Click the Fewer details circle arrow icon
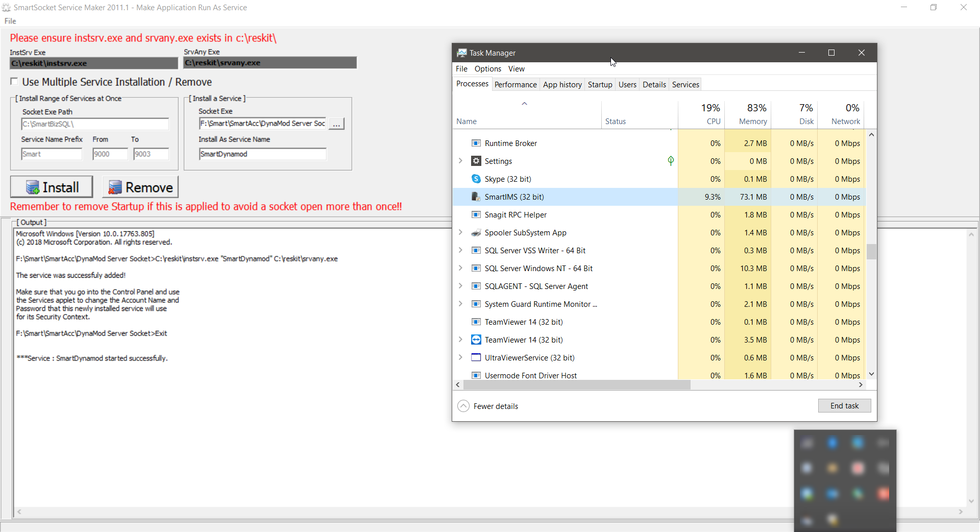The width and height of the screenshot is (980, 532). pos(463,406)
